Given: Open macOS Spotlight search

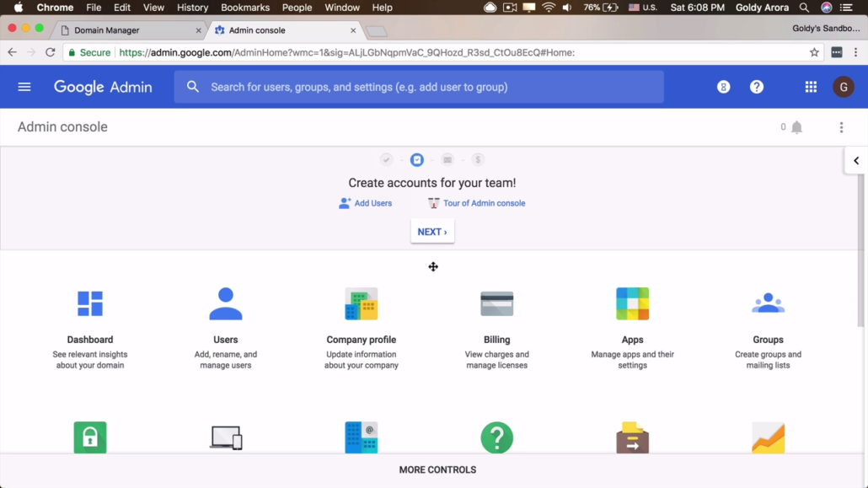Looking at the screenshot, I should [804, 8].
